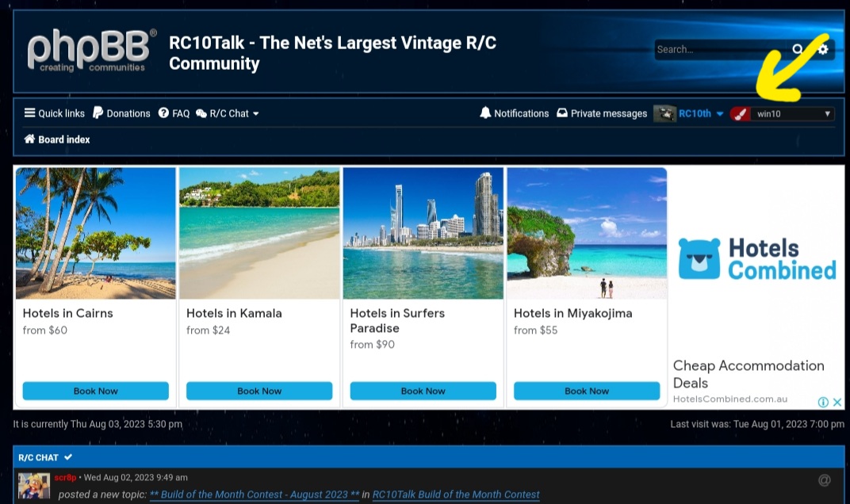Click the search magnifier icon
850x504 pixels.
[x=797, y=49]
